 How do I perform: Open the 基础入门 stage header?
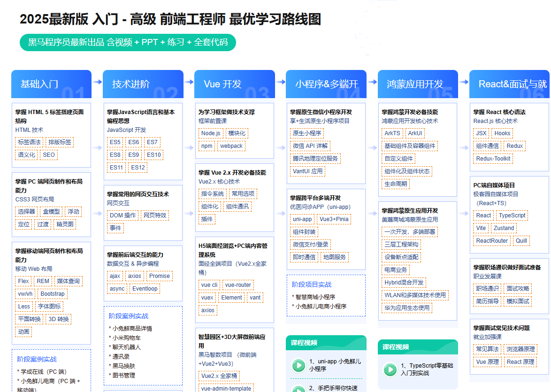(51, 84)
